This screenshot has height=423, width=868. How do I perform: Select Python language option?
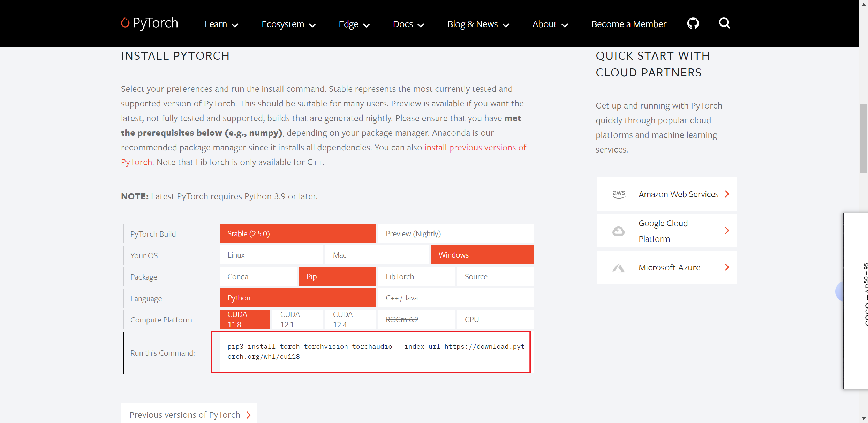point(297,298)
